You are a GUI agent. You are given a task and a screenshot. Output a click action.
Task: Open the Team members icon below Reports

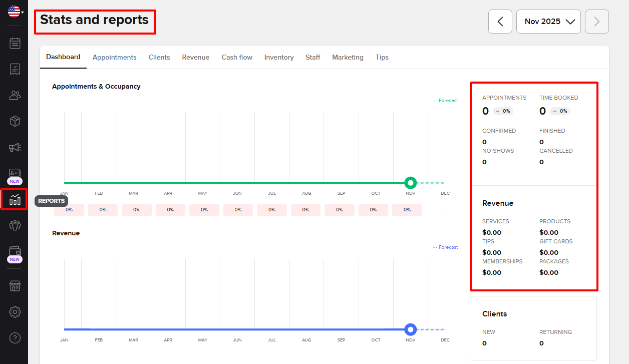[x=15, y=225]
